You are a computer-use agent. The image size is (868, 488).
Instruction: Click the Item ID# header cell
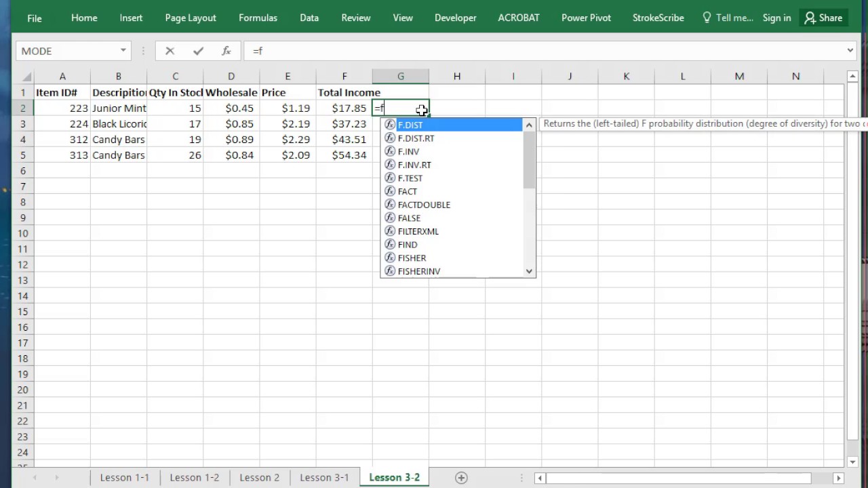click(62, 93)
